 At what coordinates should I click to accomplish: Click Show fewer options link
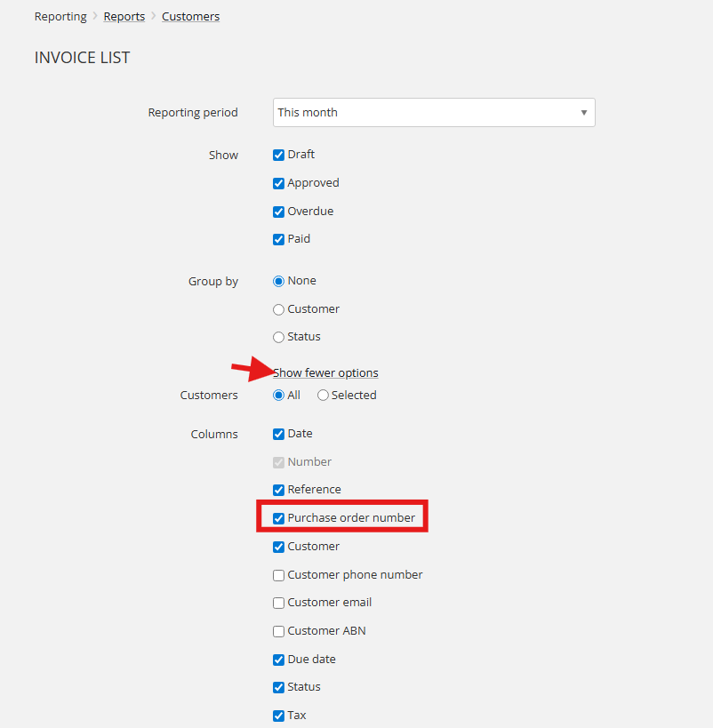[x=325, y=372]
